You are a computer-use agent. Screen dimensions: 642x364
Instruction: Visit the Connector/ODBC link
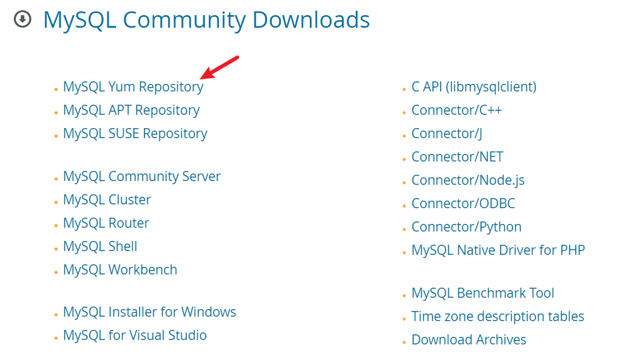[463, 204]
